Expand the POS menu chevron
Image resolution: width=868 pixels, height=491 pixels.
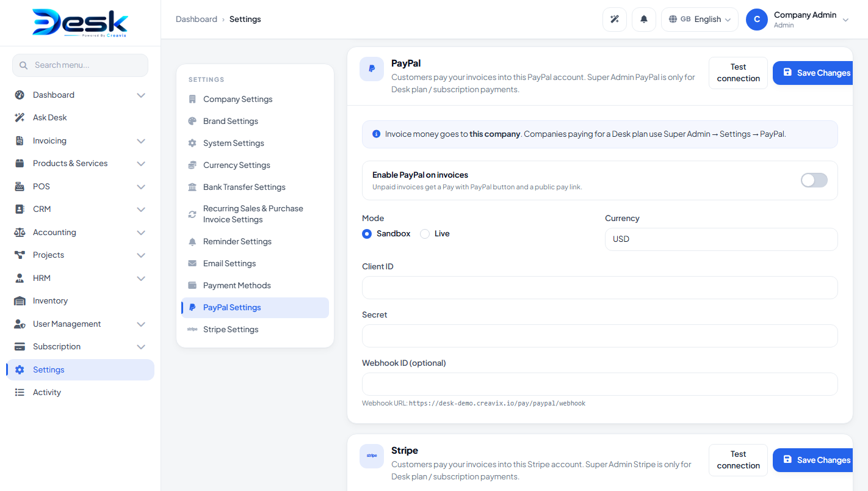point(141,187)
